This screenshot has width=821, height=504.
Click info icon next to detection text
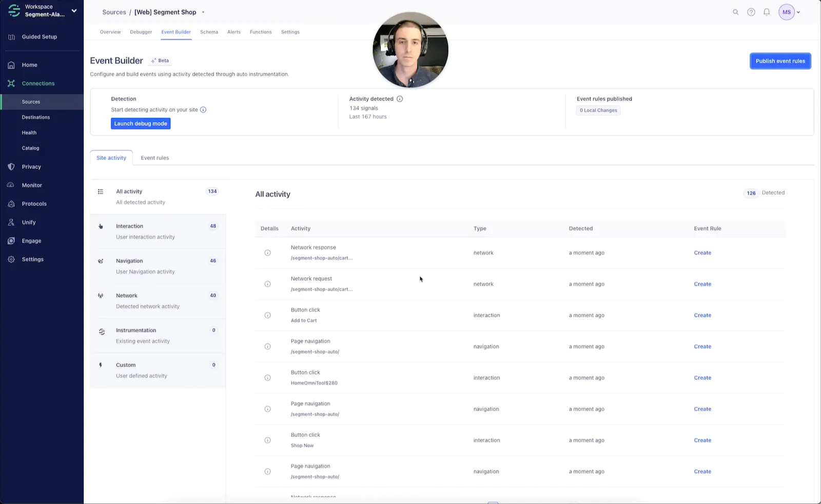(203, 110)
